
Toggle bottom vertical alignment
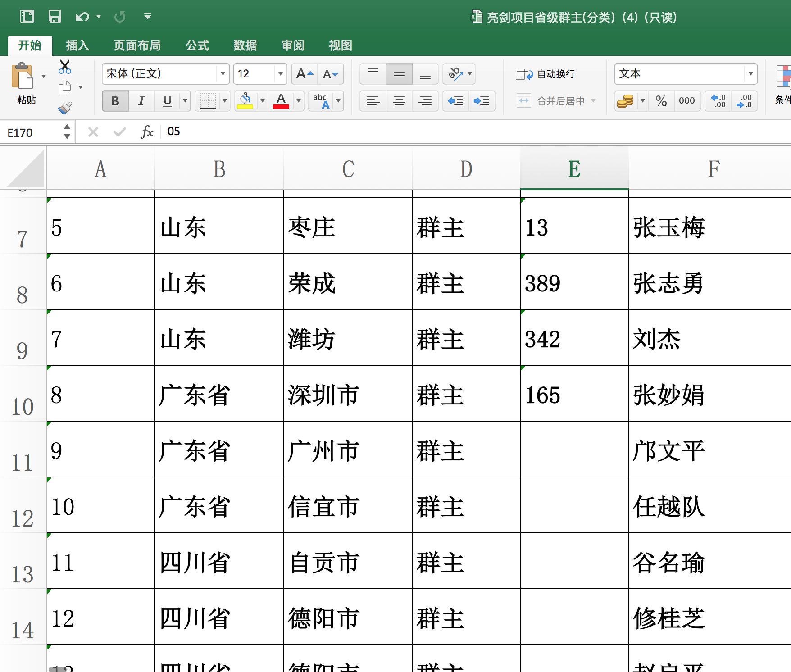(425, 74)
